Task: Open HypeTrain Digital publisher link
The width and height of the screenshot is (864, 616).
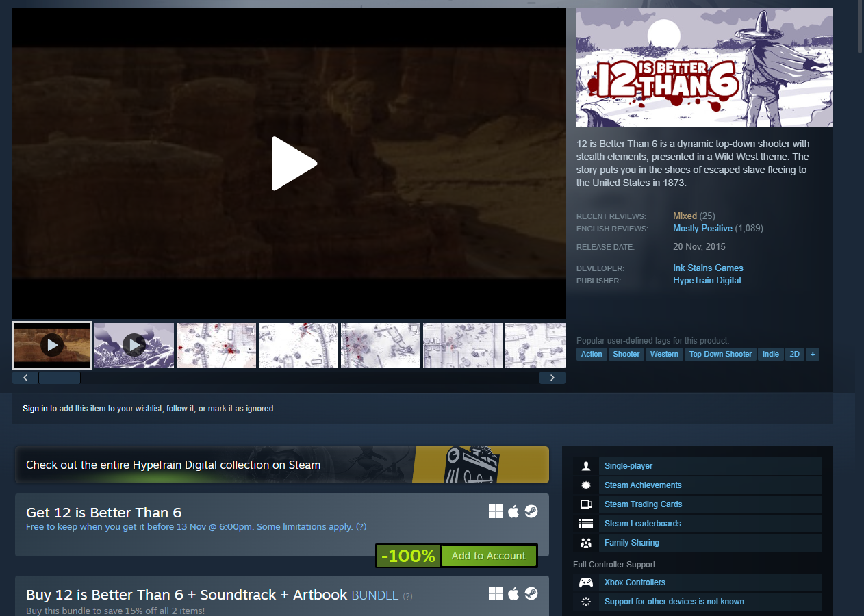Action: coord(707,280)
